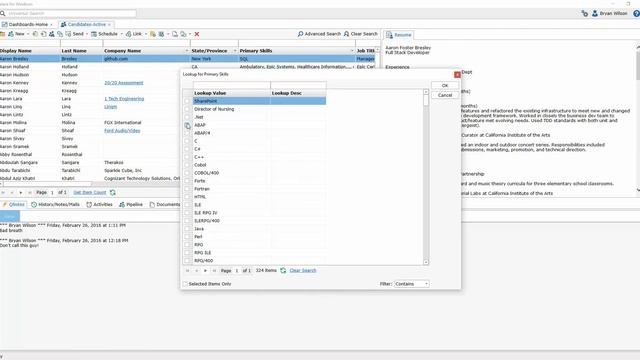
Task: Click the Bryan Wilson user icon
Action: tap(595, 13)
